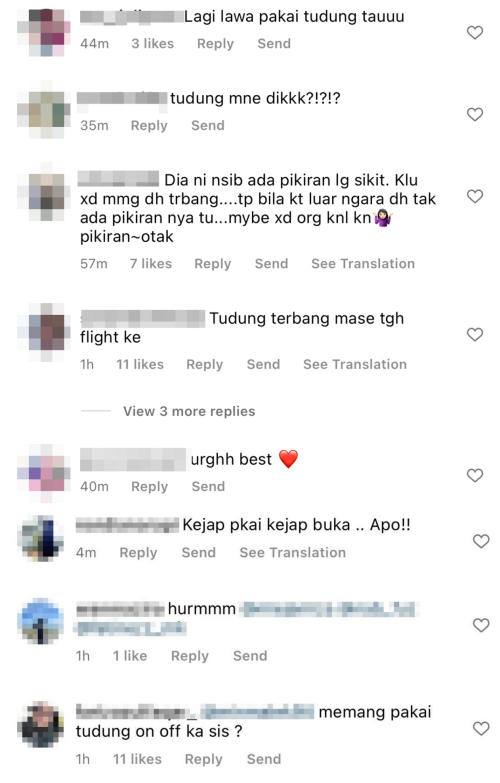Image resolution: width=500 pixels, height=783 pixels.
Task: See Translation for 'Tudung terbang' comment
Action: [x=355, y=365]
